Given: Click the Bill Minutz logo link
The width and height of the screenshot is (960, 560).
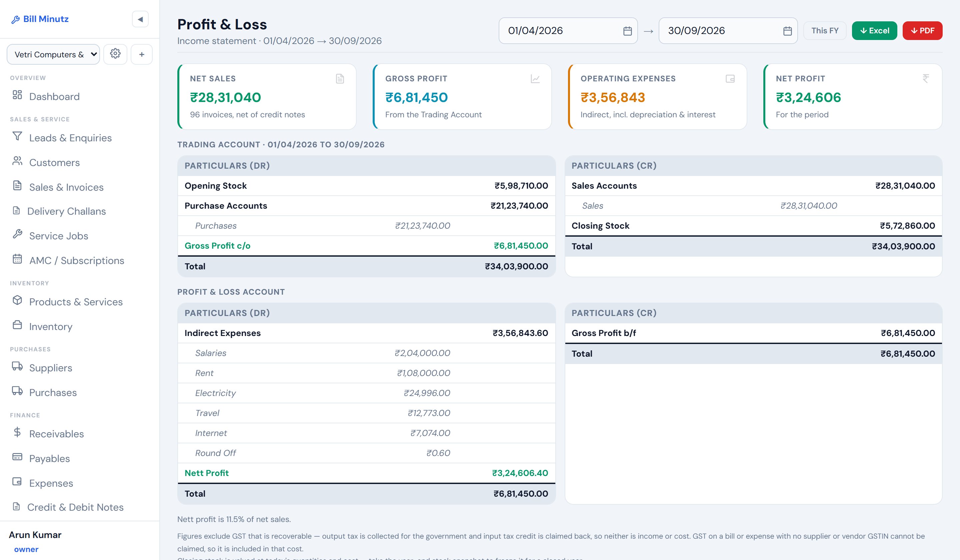Looking at the screenshot, I should click(x=40, y=19).
